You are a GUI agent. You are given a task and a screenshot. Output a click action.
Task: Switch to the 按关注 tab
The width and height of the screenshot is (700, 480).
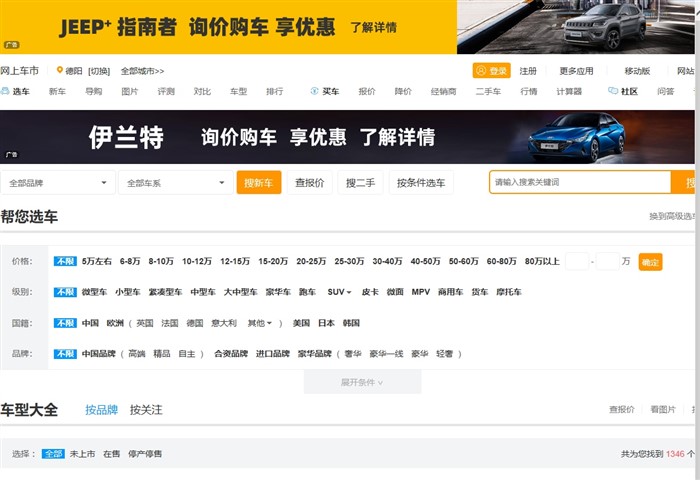point(146,410)
